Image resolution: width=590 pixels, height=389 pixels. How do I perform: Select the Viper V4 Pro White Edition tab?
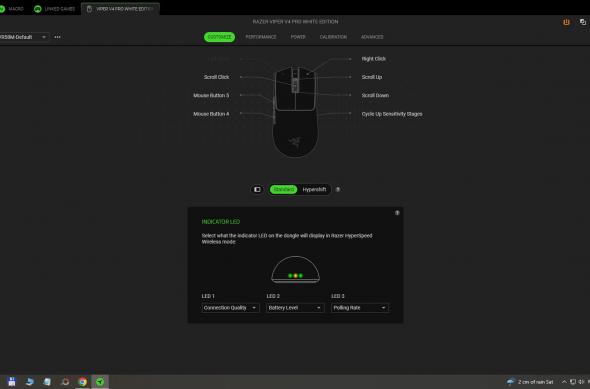[120, 9]
